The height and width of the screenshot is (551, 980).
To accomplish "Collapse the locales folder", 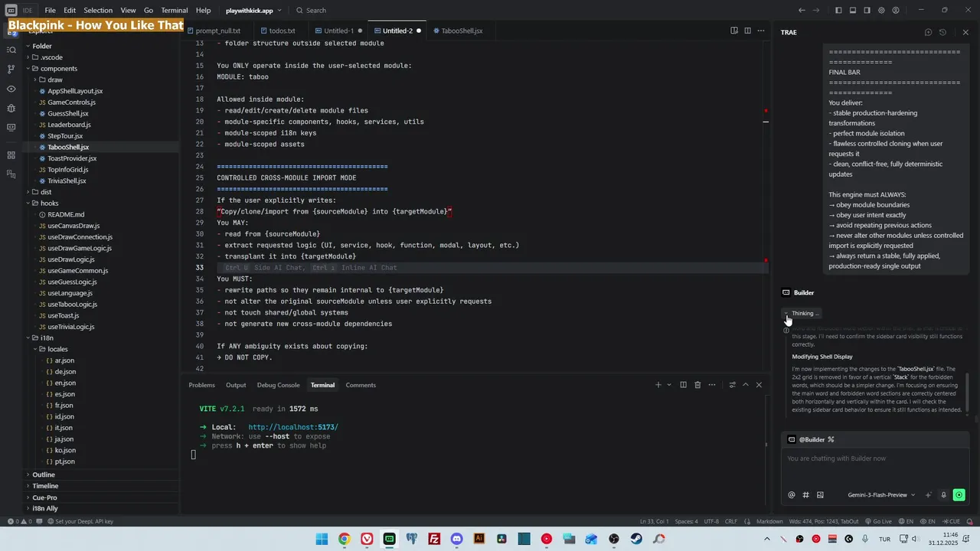I will tap(57, 349).
